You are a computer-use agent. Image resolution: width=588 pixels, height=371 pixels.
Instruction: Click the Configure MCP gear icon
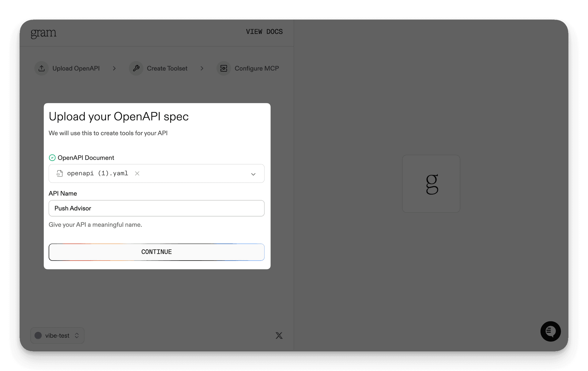[x=224, y=68]
